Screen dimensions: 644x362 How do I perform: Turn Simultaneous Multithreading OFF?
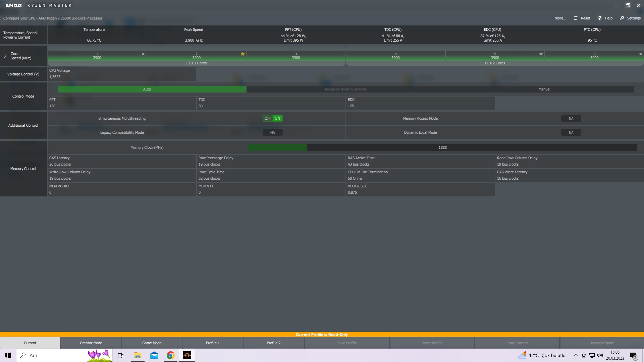coord(268,118)
